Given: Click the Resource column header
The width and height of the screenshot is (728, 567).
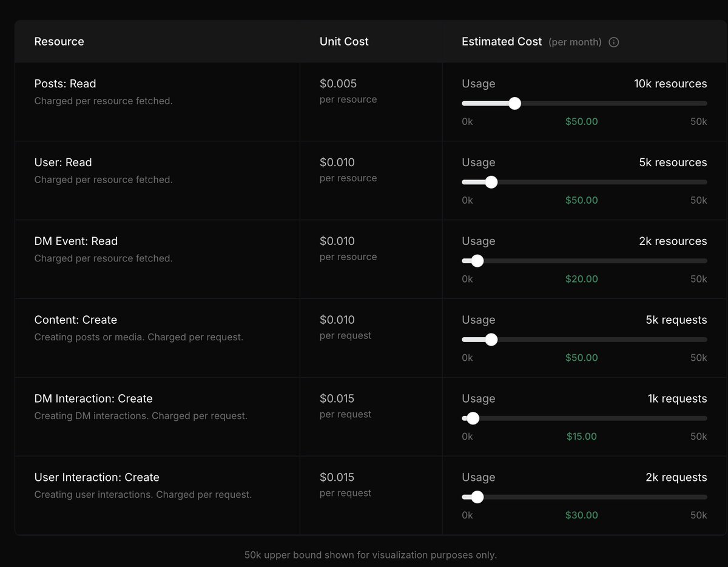Looking at the screenshot, I should click(x=59, y=42).
